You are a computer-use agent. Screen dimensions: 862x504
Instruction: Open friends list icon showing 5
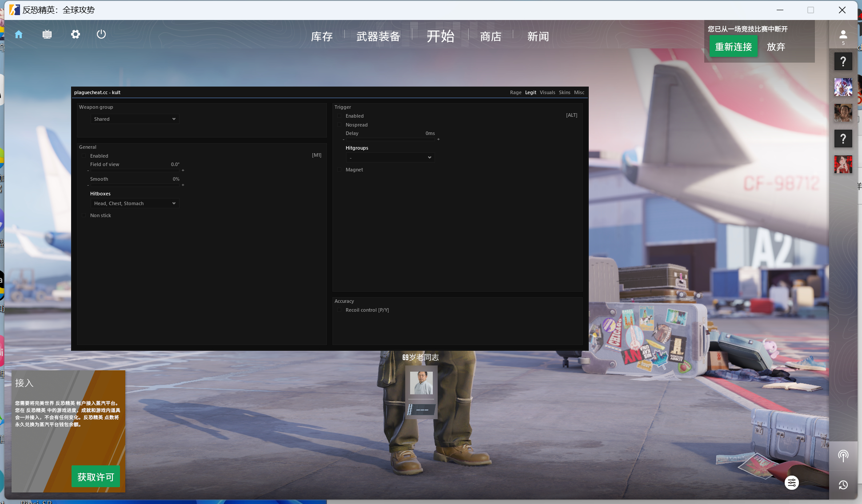click(x=843, y=36)
